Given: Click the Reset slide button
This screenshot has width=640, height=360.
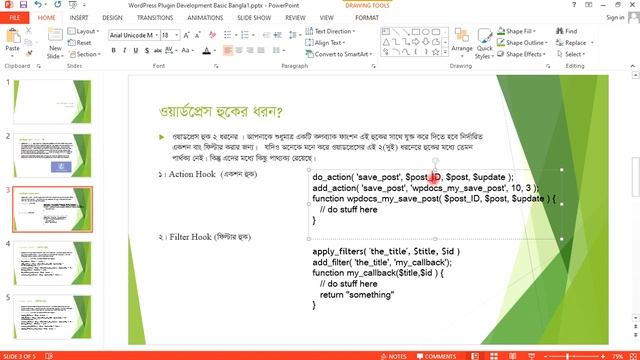Looking at the screenshot, I should tap(80, 42).
